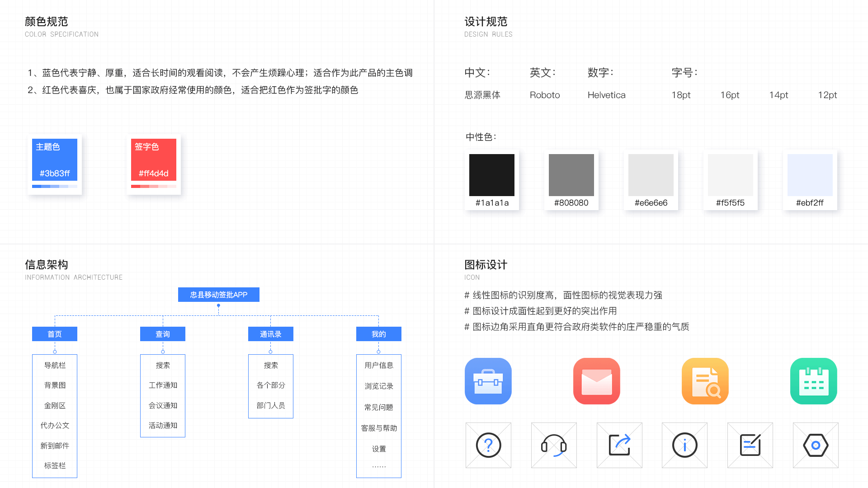
Task: Click the 图标设计 heading
Action: (486, 265)
